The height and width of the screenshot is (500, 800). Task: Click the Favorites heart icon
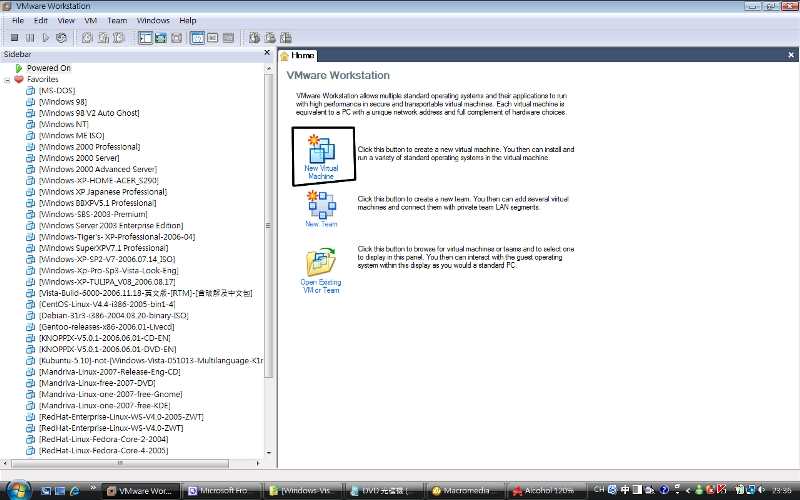point(19,79)
